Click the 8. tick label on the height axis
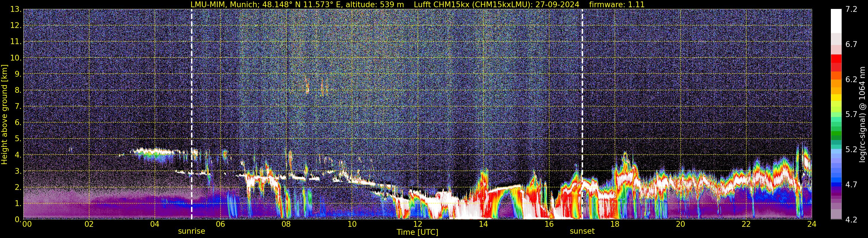Screen dimensions: 868x238 point(18,90)
